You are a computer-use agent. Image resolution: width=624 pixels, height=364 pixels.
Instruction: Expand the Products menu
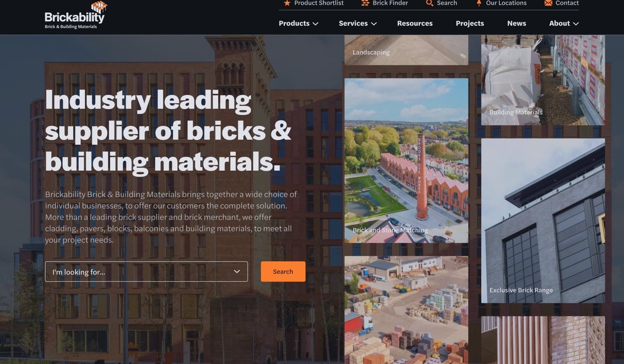(298, 23)
